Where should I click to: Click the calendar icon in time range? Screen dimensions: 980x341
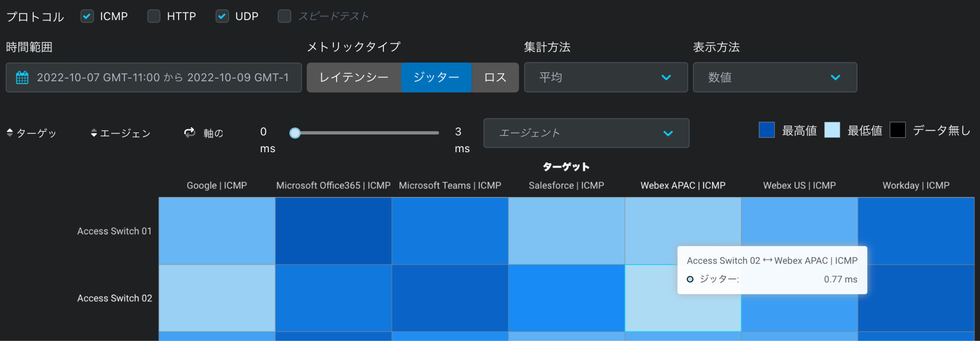(22, 77)
